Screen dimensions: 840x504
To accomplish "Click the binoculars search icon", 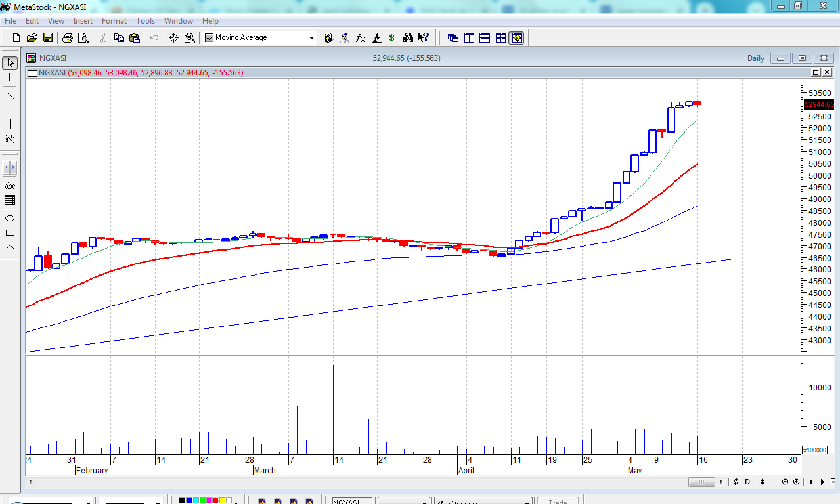I will (x=408, y=37).
